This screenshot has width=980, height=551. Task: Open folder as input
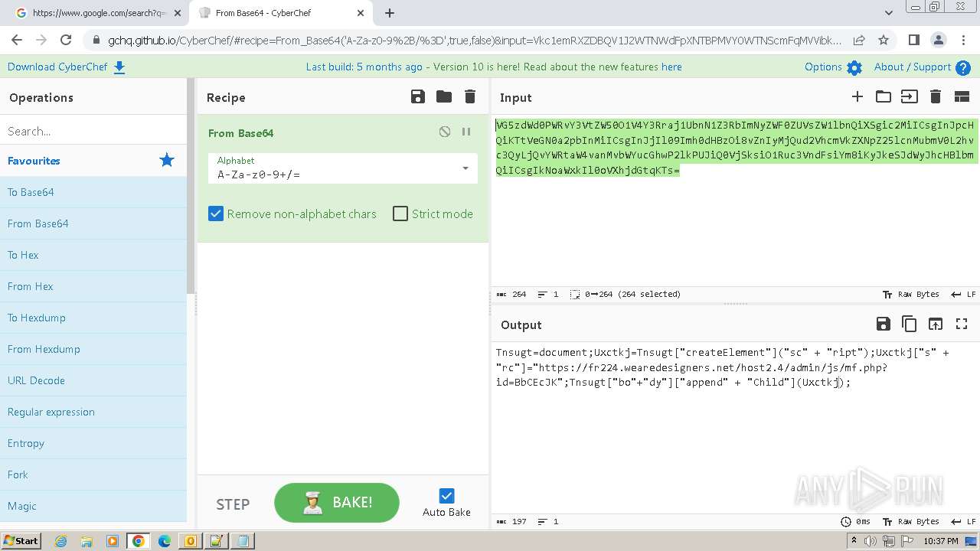pyautogui.click(x=884, y=96)
